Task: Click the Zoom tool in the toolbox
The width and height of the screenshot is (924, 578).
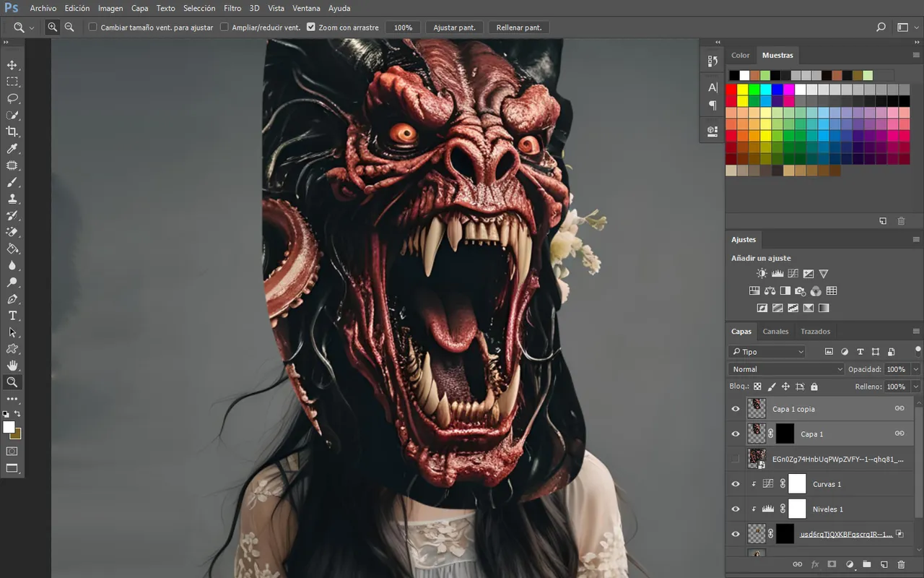Action: coord(12,382)
